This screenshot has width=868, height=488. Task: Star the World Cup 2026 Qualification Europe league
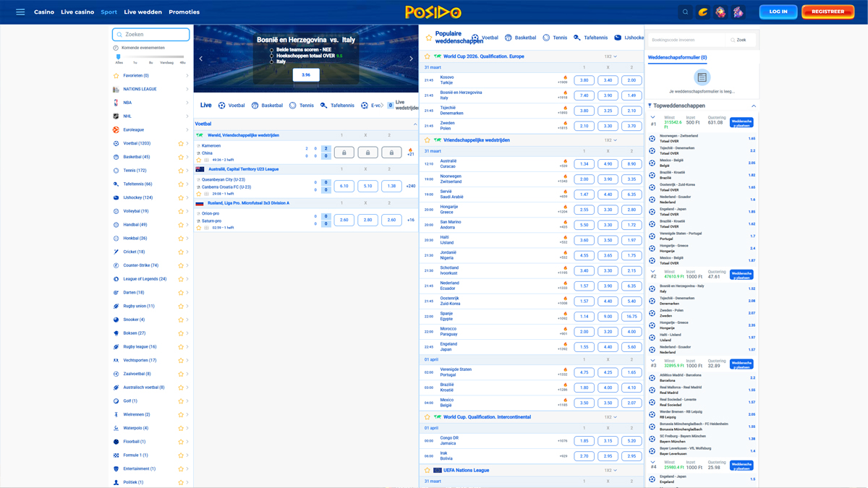tap(427, 56)
